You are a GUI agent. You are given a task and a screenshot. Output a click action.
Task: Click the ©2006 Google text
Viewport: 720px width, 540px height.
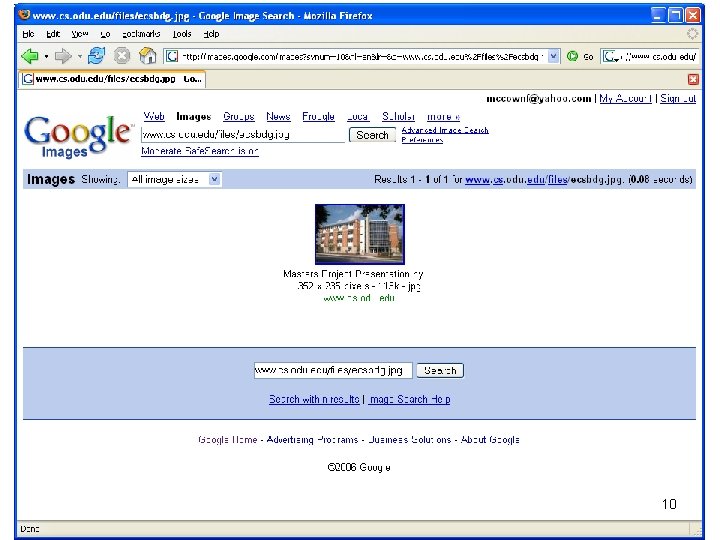pos(359,467)
